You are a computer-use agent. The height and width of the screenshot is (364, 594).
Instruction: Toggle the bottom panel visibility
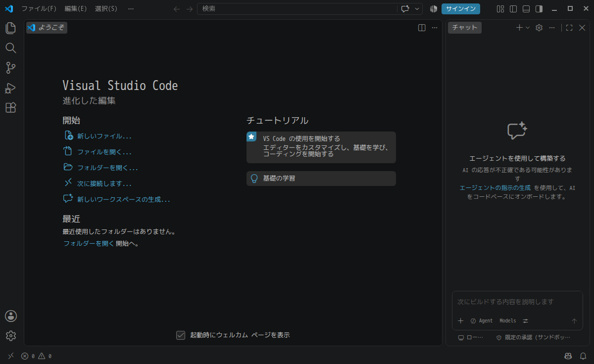[526, 9]
